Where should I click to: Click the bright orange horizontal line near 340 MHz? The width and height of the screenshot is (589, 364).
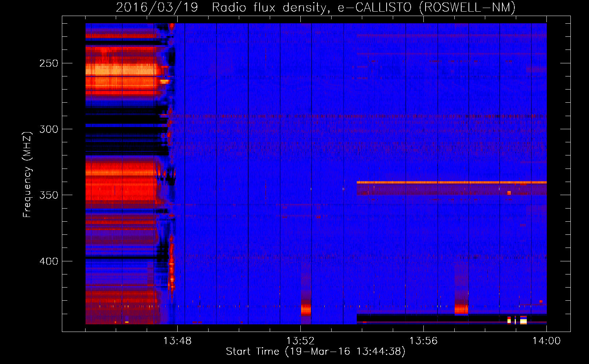451,182
